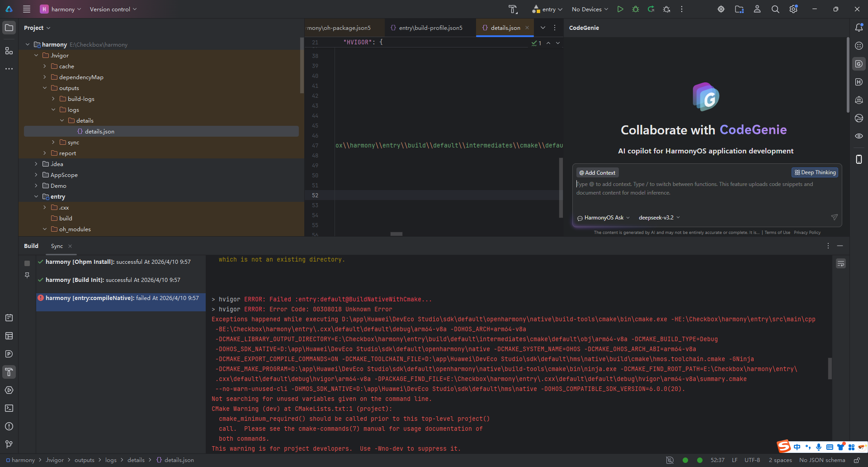868x467 pixels.
Task: Minimize the Build panel with hide icon
Action: pyautogui.click(x=840, y=246)
